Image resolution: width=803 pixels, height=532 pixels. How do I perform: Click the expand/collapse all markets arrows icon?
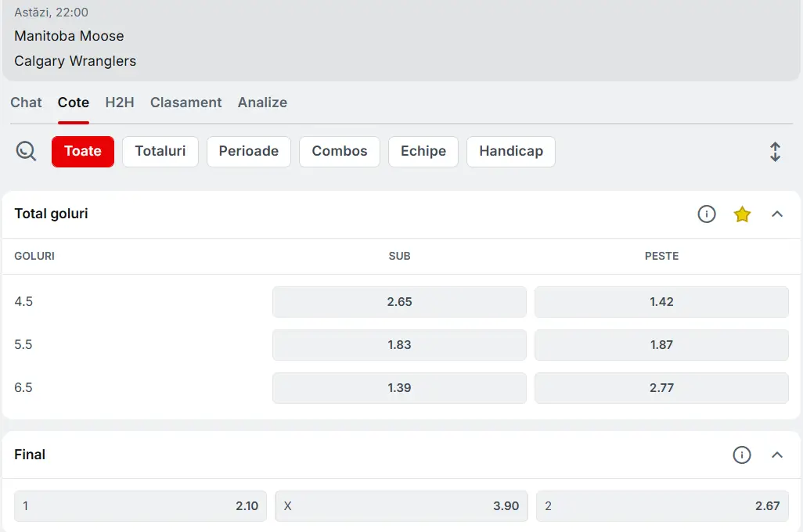coord(775,152)
